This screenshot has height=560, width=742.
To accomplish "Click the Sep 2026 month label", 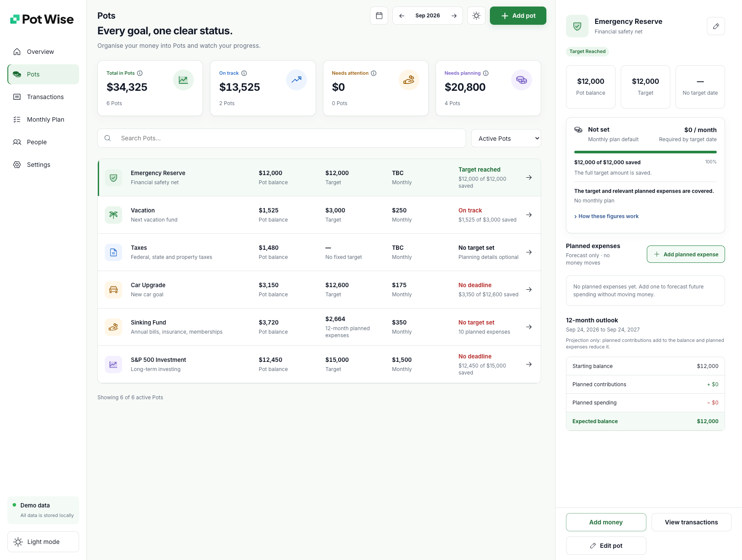I will [428, 16].
